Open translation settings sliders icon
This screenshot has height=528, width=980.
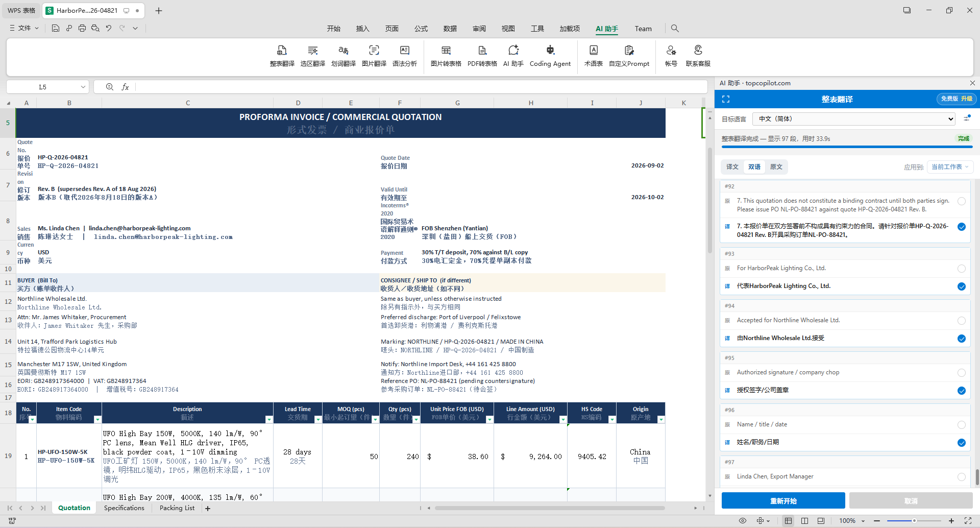coord(967,118)
